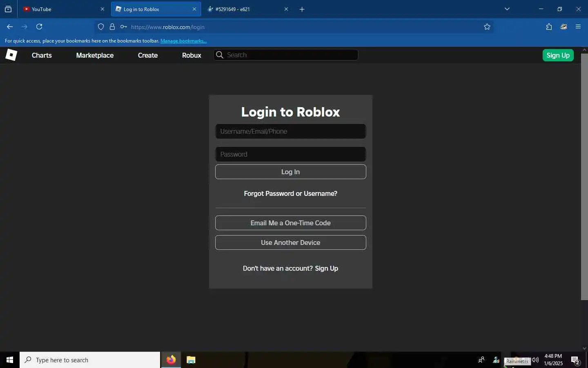Click the network user tray icon

pyautogui.click(x=496, y=360)
